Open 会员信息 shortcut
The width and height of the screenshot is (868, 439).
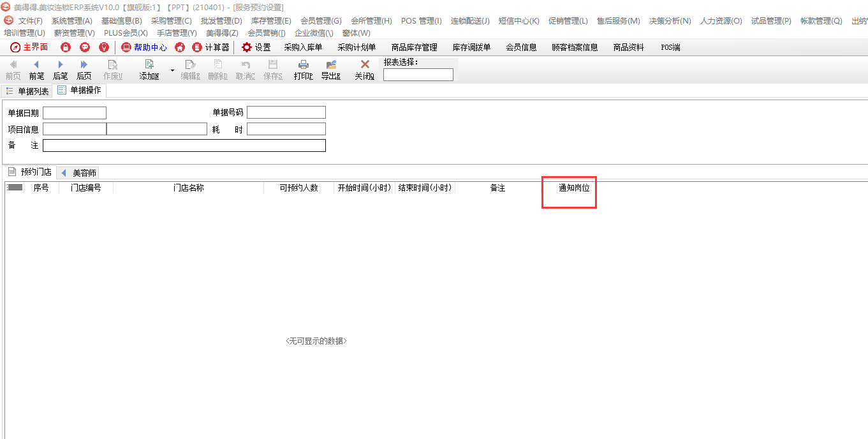coord(521,47)
